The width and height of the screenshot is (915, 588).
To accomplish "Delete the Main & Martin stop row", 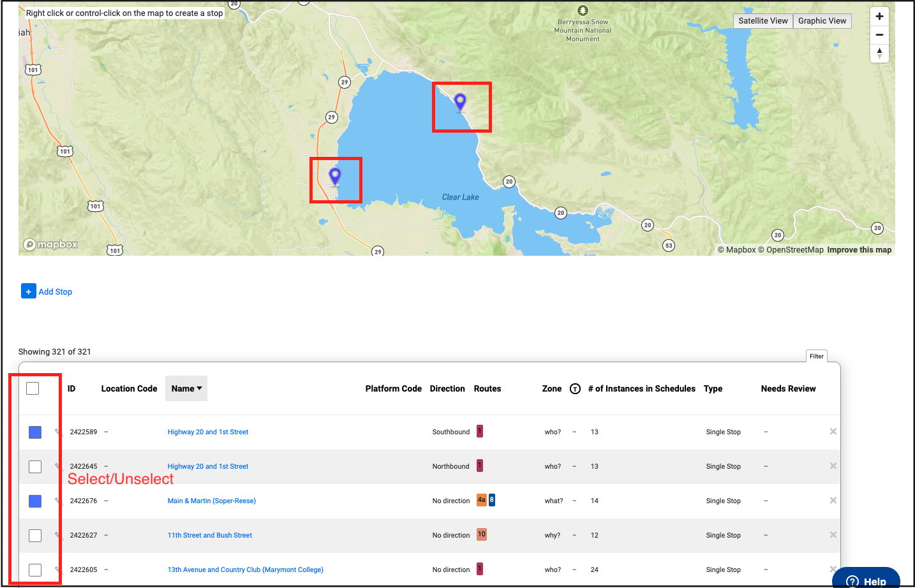I will [833, 501].
